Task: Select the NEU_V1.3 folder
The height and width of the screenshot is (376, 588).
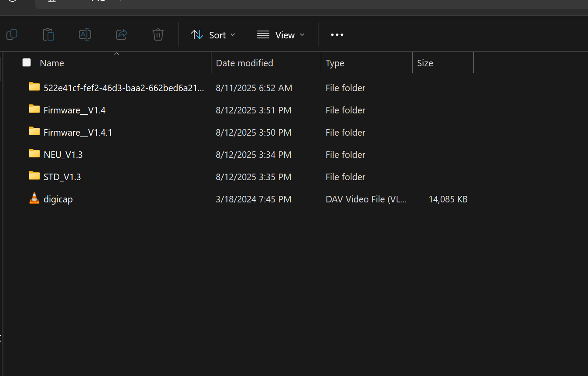Action: point(63,155)
